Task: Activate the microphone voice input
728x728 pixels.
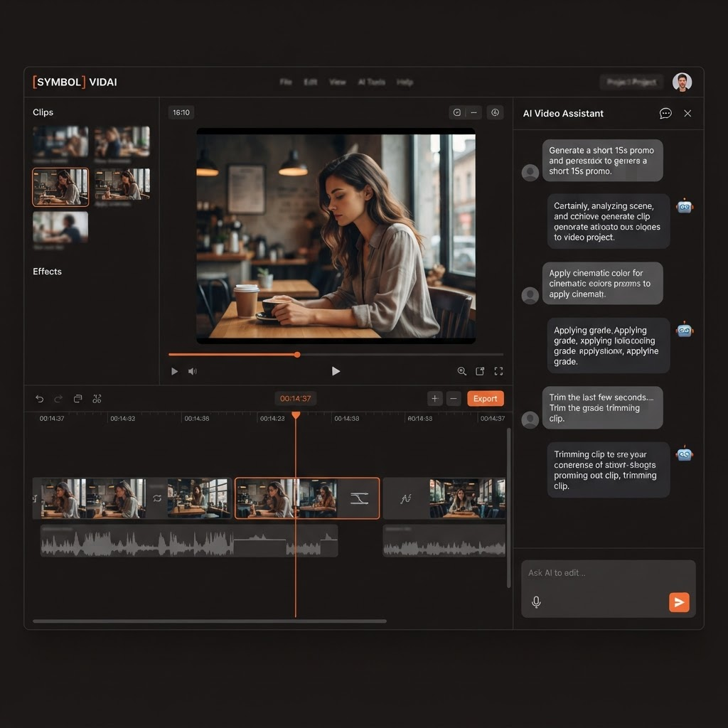Action: [536, 602]
